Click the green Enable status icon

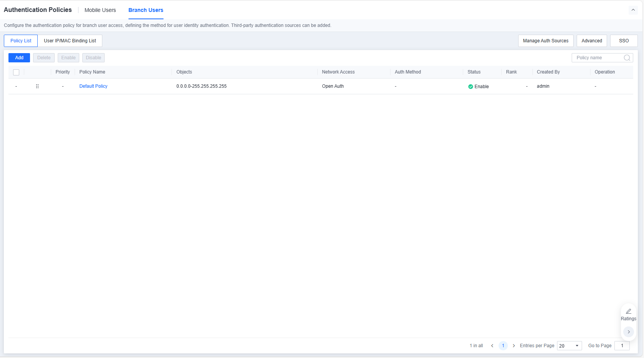tap(470, 87)
